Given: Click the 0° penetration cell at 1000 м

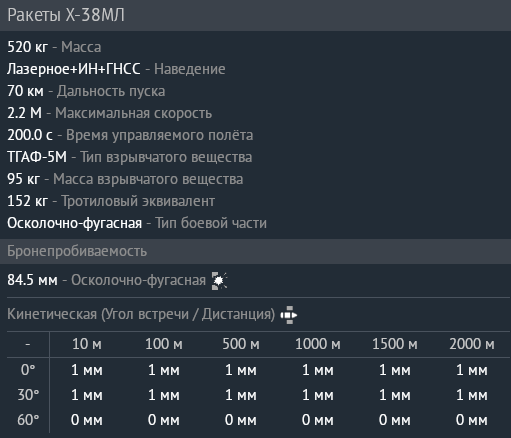Looking at the screenshot, I should [318, 370].
